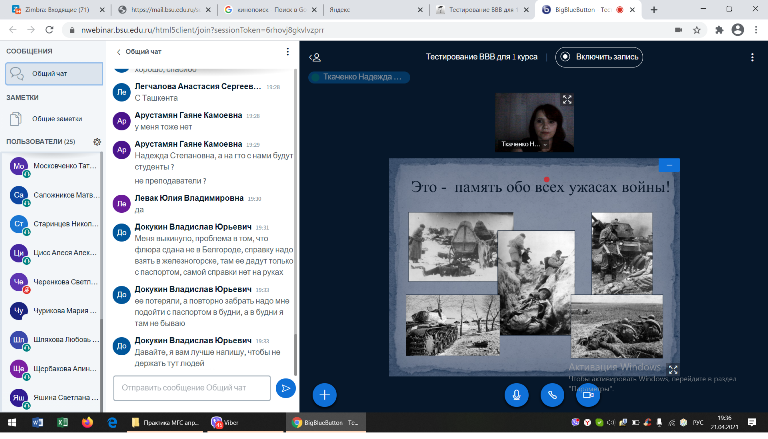
Task: Click Включить запись recording button
Action: [x=599, y=57]
